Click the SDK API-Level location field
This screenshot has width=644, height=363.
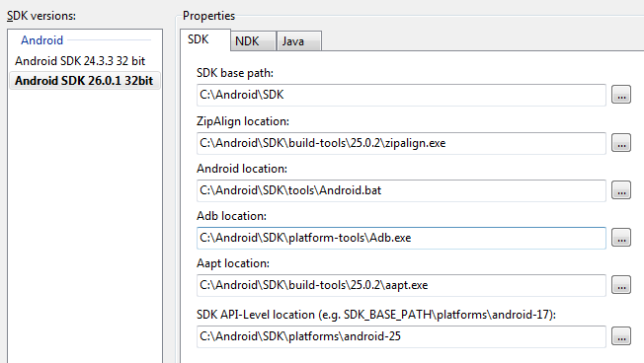pos(401,336)
